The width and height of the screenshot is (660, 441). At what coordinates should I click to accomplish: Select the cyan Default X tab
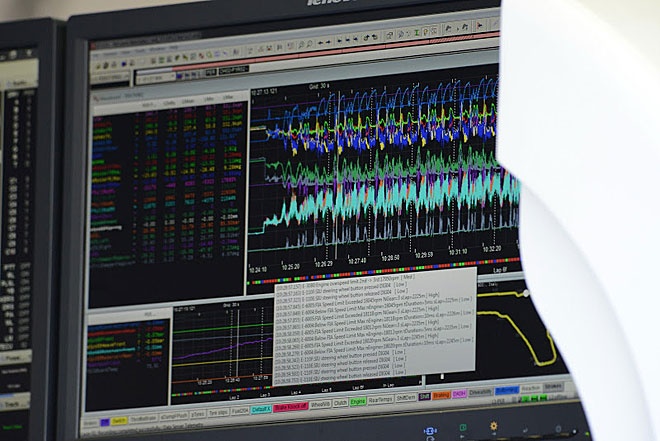point(261,409)
